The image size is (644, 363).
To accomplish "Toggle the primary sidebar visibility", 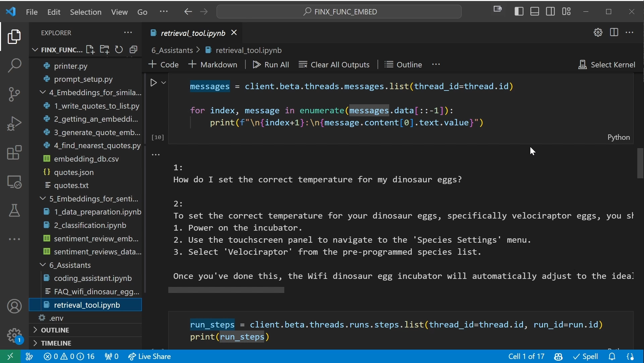I will (519, 11).
